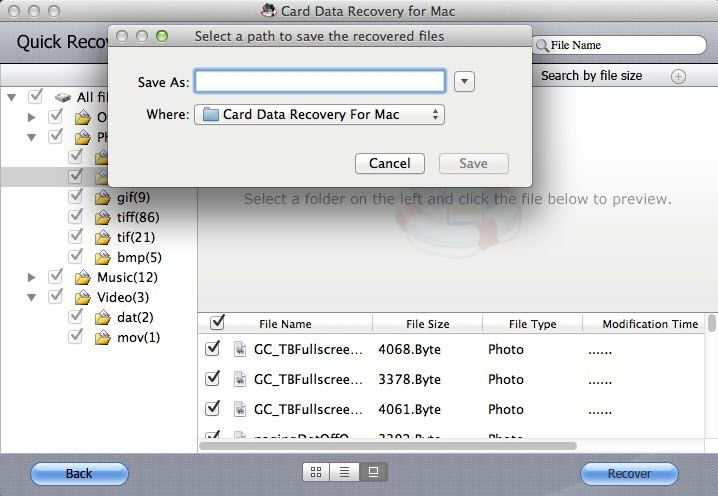
Task: Expand the Music folder tree node
Action: coord(32,277)
